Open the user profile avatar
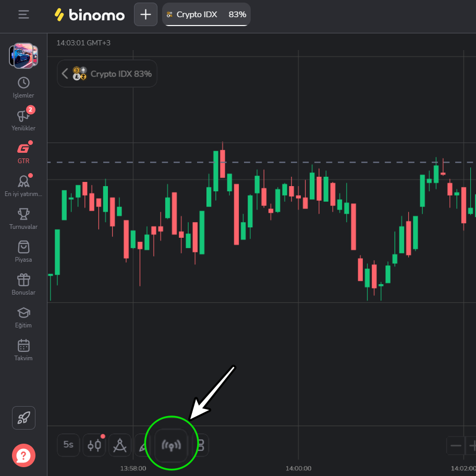Screen dimensions: 476x476 pos(23,56)
